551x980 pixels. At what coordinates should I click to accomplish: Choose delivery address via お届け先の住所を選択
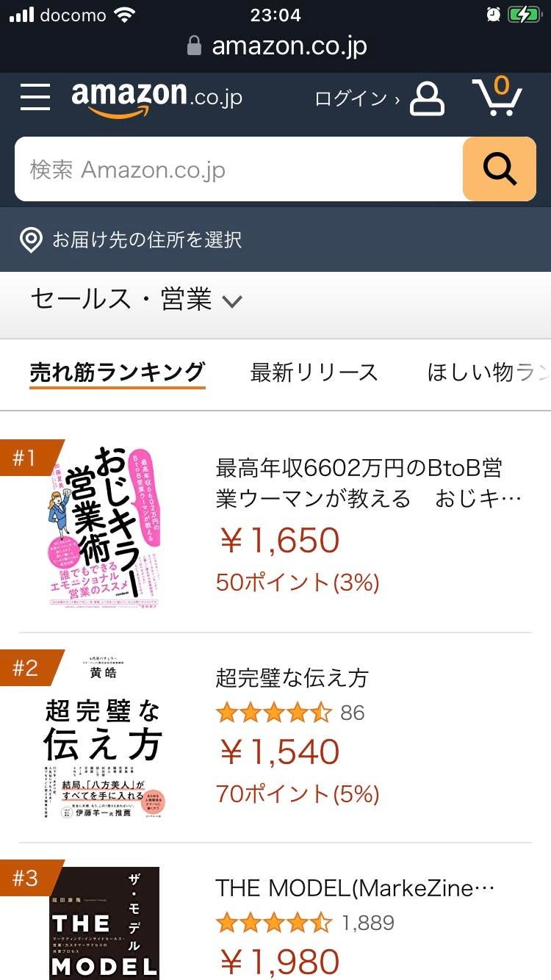pyautogui.click(x=147, y=240)
